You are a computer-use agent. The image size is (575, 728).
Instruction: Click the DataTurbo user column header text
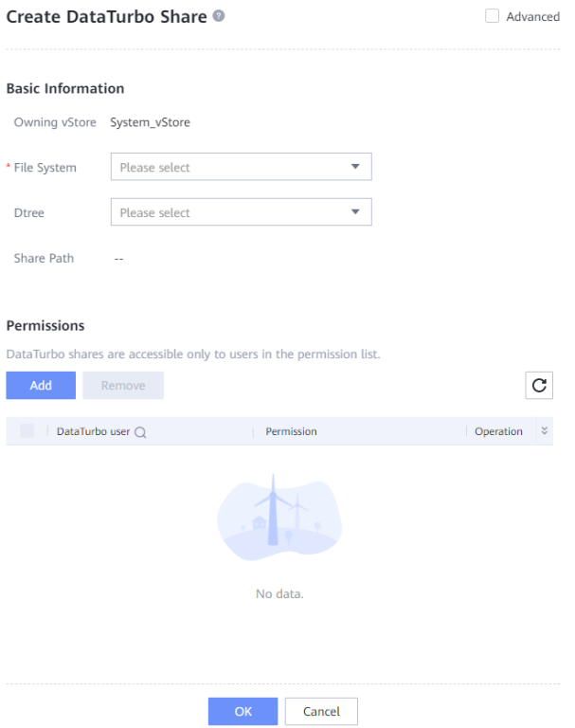[x=93, y=431]
